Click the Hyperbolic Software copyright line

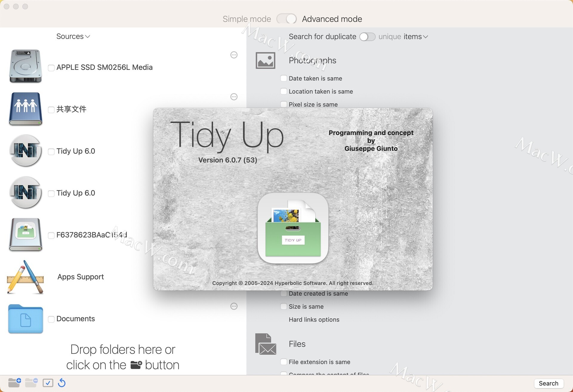pyautogui.click(x=293, y=283)
